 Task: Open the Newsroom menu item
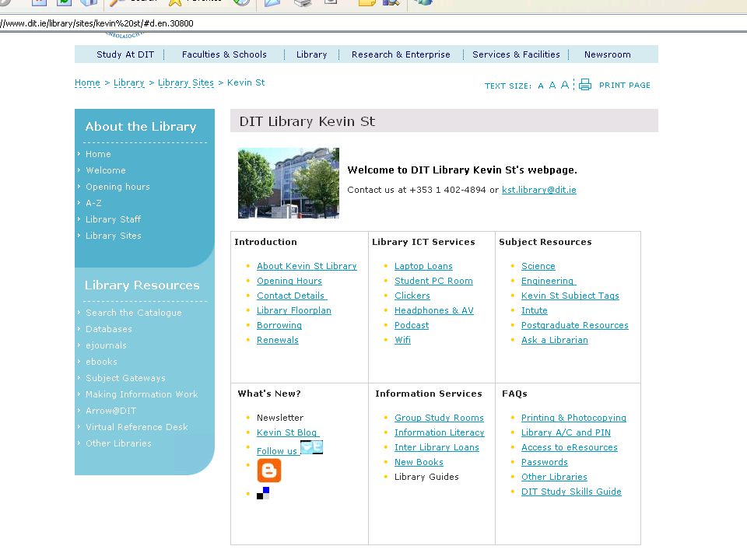608,54
